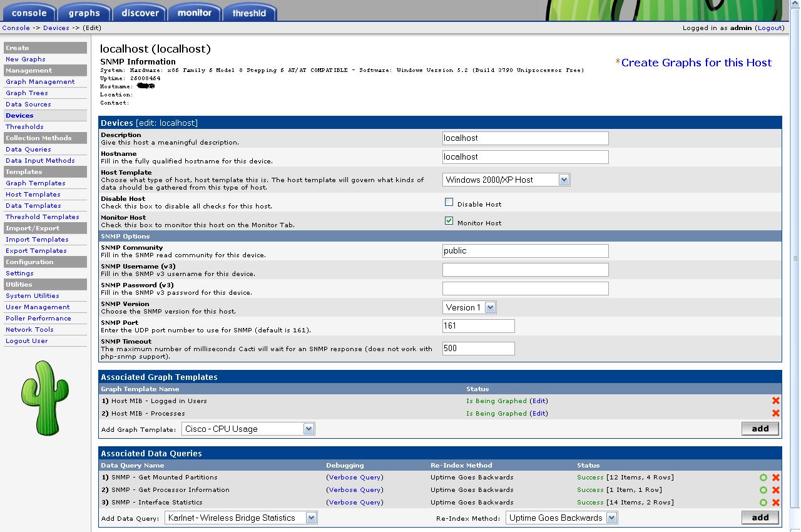The height and width of the screenshot is (532, 801).
Task: Remove the Interface Statistics data query
Action: point(776,503)
